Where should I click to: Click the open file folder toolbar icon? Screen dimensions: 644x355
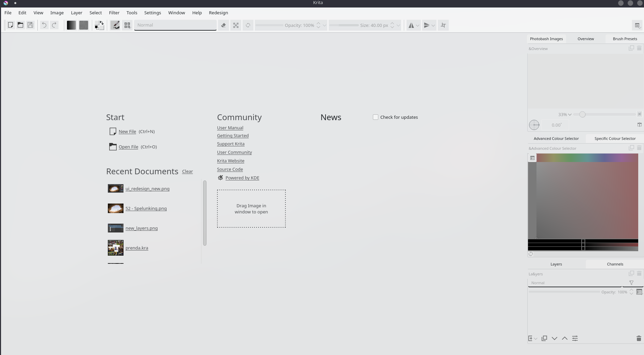point(20,25)
